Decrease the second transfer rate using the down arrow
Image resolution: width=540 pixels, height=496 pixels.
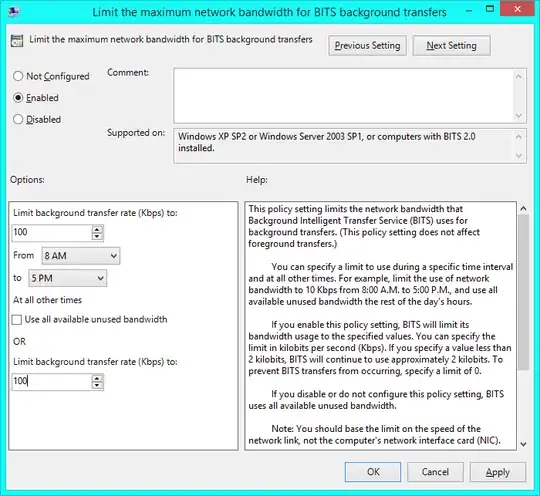pyautogui.click(x=97, y=385)
